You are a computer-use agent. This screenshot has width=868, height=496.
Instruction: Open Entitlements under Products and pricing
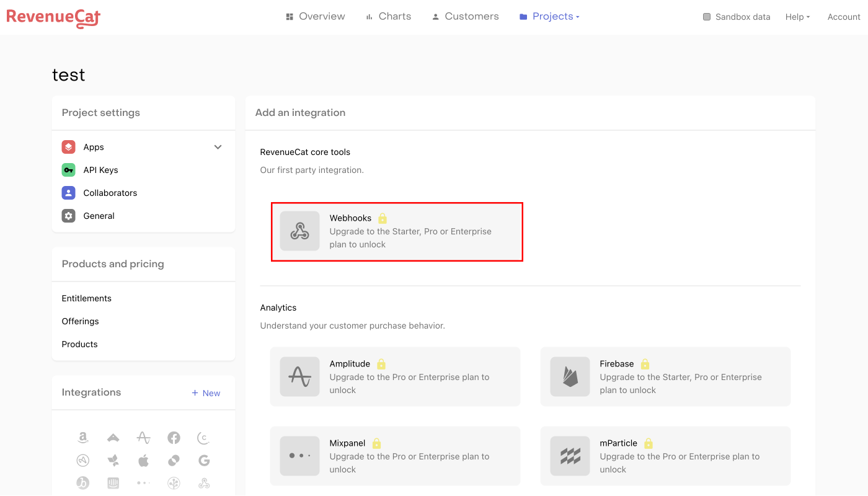[x=87, y=298]
